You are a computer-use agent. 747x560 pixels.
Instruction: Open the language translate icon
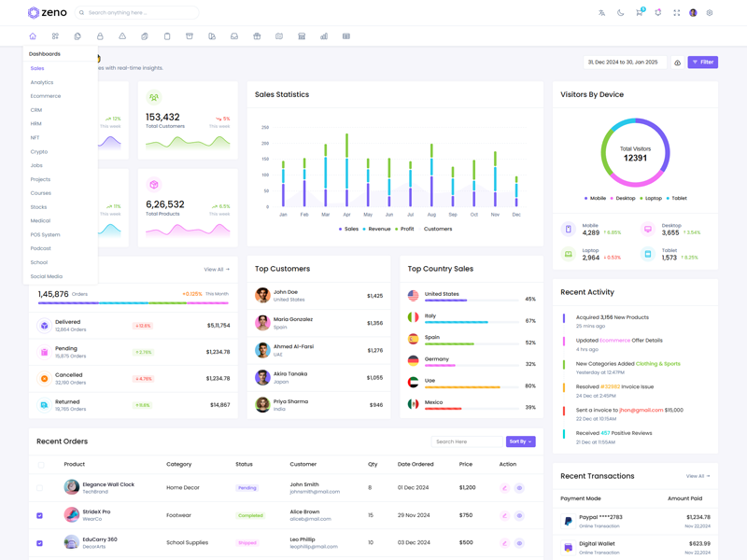pos(601,13)
